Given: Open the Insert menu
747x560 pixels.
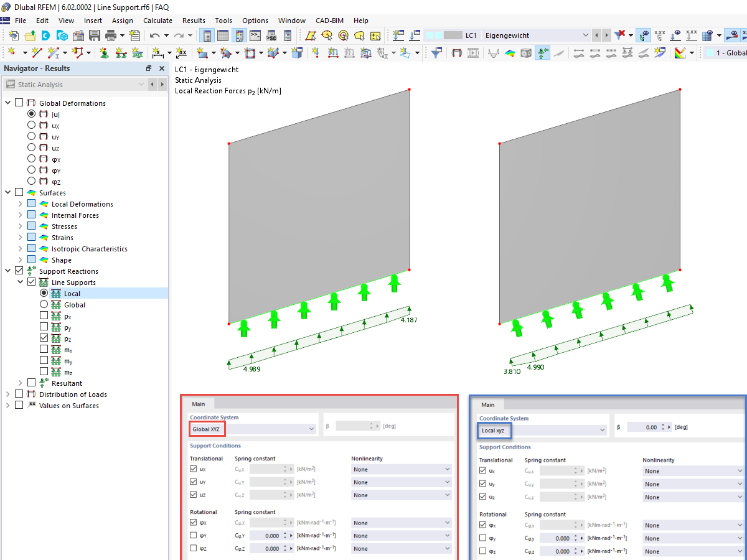Looking at the screenshot, I should pos(93,21).
